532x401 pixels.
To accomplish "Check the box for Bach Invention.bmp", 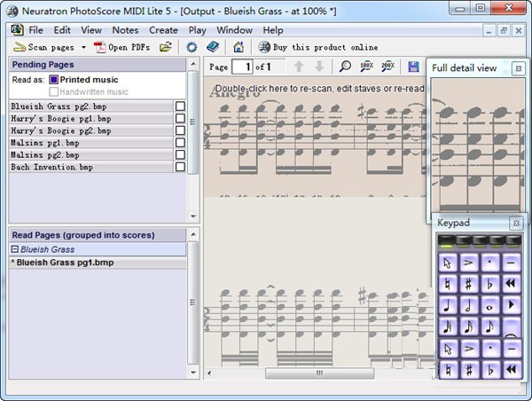I will 181,167.
